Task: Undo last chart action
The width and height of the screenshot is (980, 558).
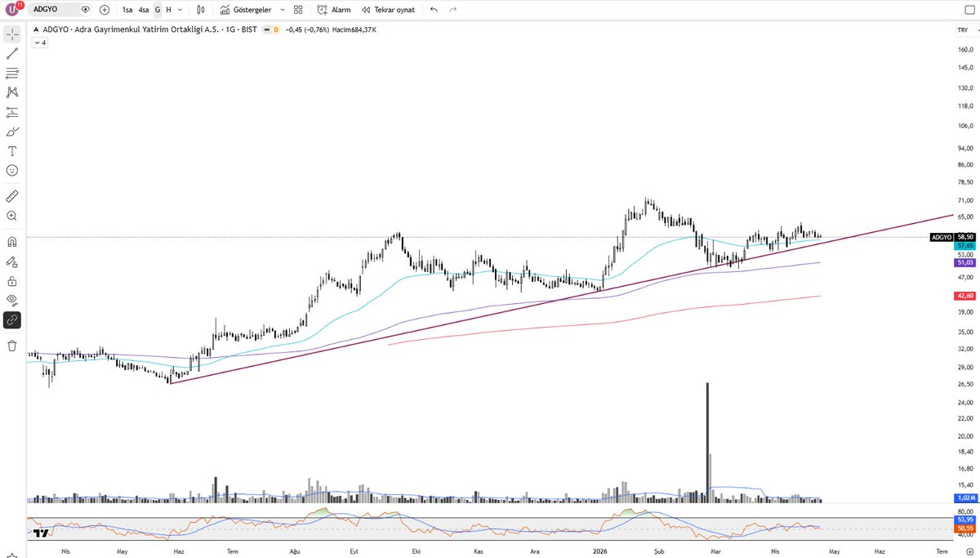Action: coord(434,10)
